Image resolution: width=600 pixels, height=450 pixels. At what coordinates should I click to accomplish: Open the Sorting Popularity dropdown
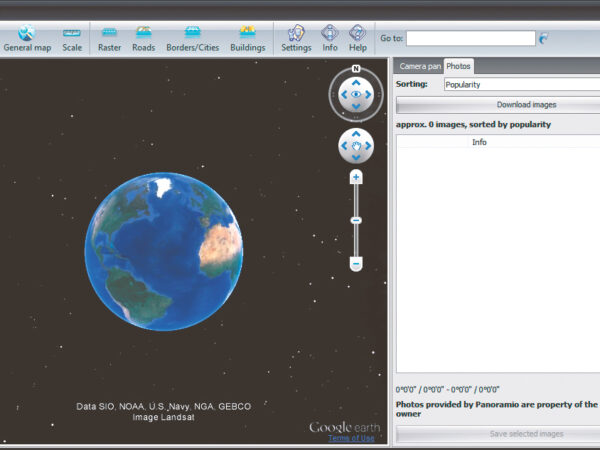(521, 85)
